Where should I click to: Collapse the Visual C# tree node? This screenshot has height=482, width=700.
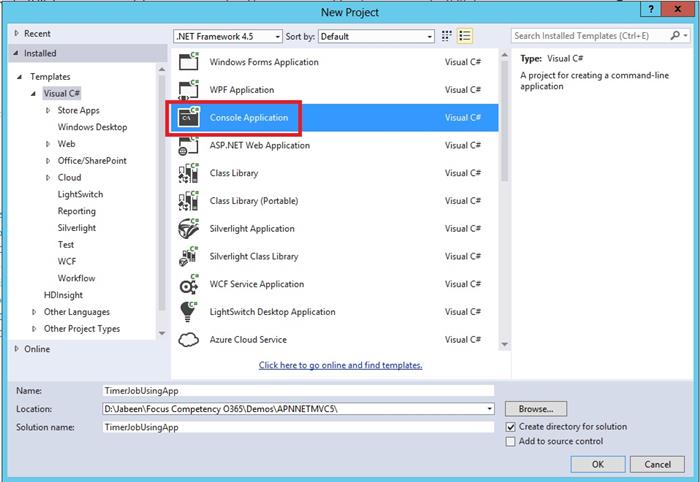33,94
